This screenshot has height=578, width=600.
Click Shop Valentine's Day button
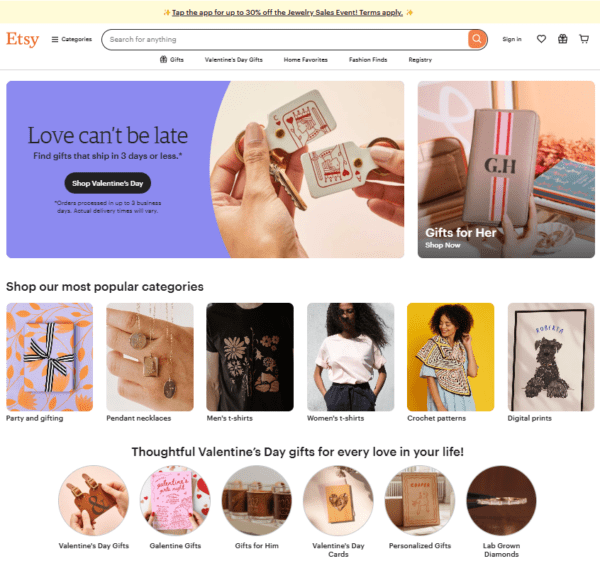click(x=108, y=183)
